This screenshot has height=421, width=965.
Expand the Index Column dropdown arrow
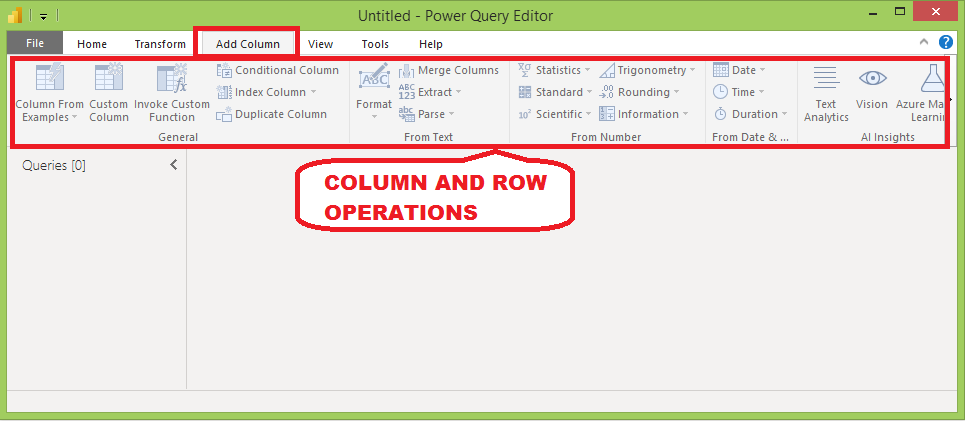(x=313, y=92)
